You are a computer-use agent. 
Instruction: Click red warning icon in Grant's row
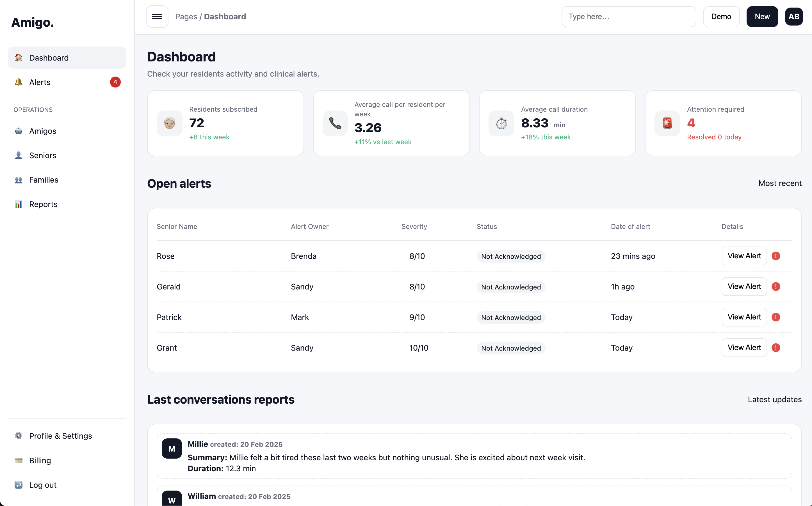(x=776, y=348)
